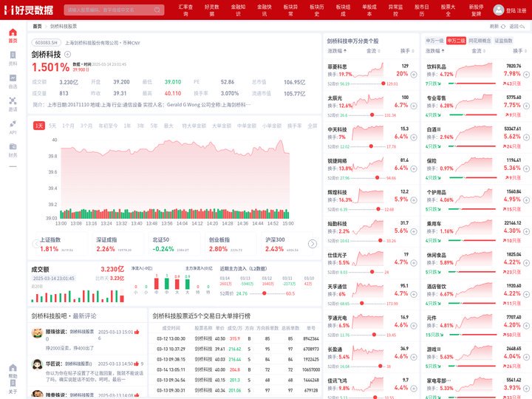This screenshot has width=532, height=399.
Task: Add 中天科技 with its plus icon
Action: pyautogui.click(x=414, y=137)
